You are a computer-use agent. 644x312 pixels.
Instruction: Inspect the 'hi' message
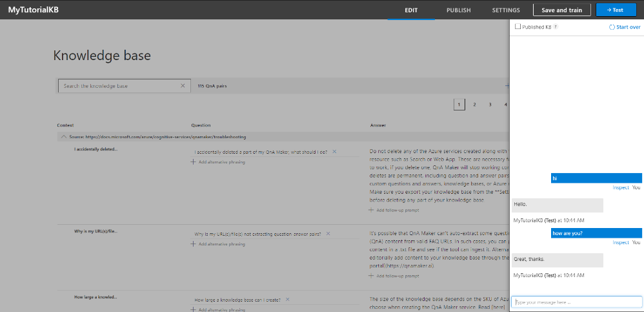coord(621,187)
